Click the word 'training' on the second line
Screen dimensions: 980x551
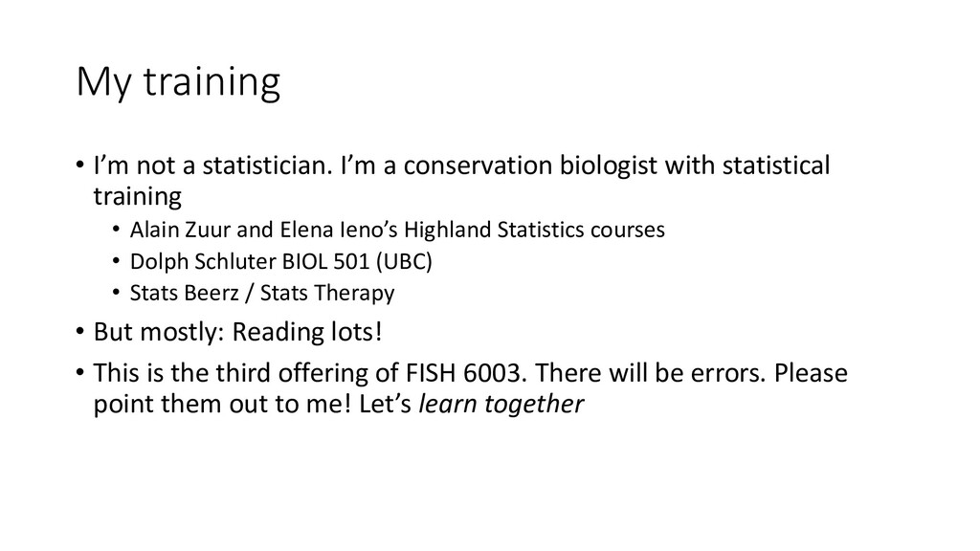tap(138, 197)
